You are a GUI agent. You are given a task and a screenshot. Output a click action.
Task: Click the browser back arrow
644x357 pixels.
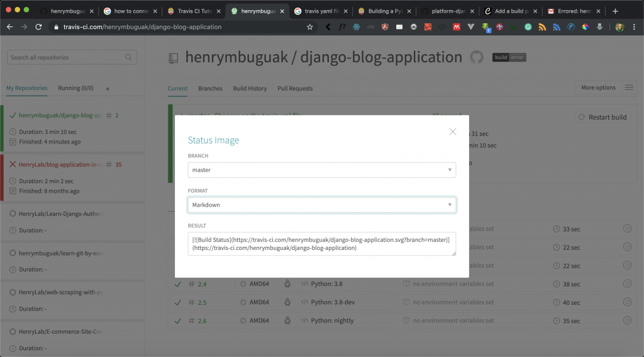pos(10,26)
